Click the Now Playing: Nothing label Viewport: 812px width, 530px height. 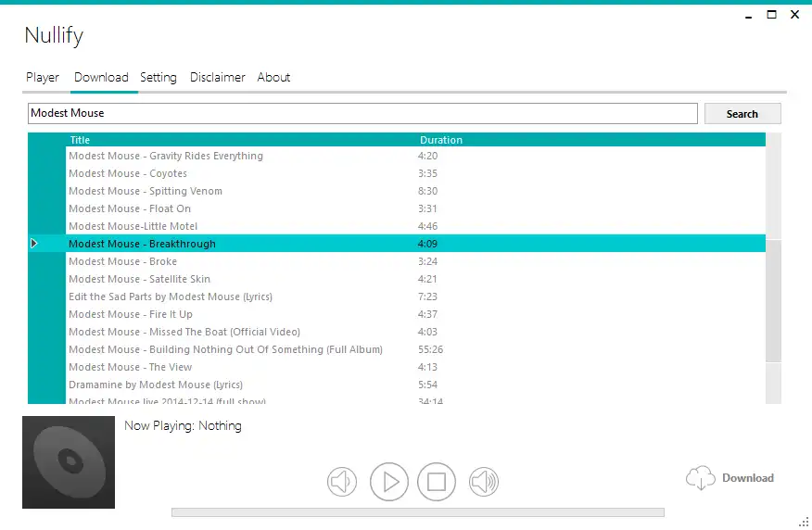point(183,426)
